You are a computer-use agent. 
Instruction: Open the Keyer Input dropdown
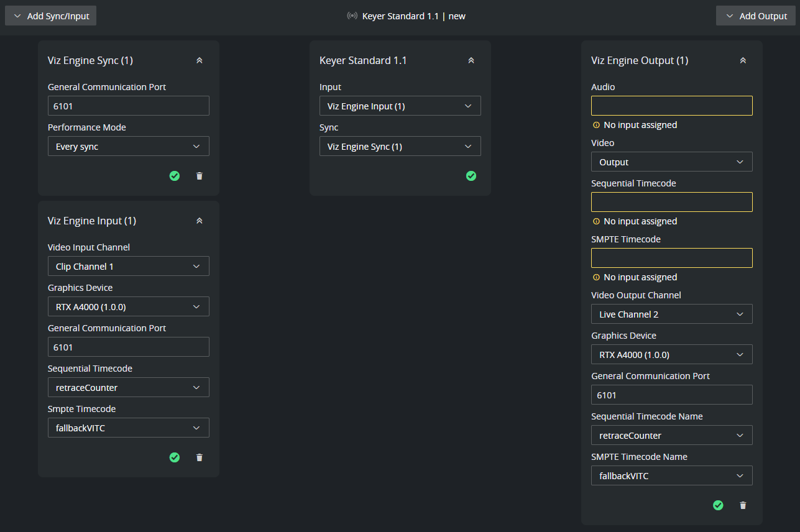click(x=400, y=106)
